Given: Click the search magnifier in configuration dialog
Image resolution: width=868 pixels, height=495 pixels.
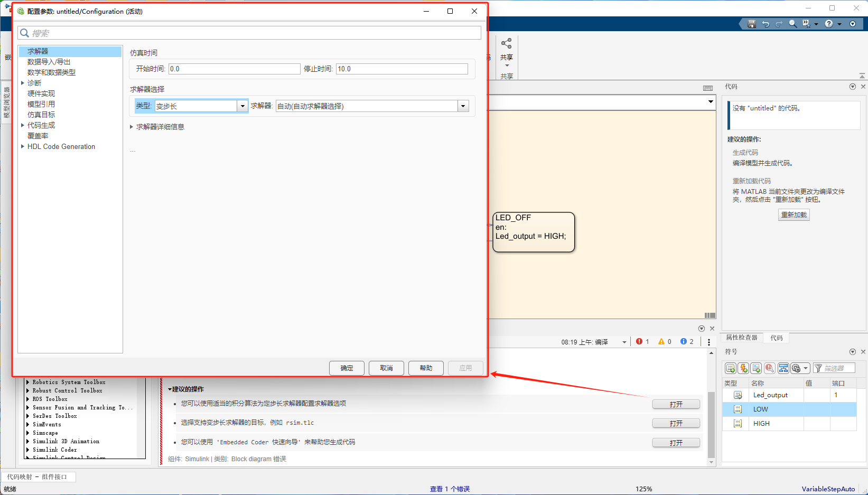Looking at the screenshot, I should point(24,33).
